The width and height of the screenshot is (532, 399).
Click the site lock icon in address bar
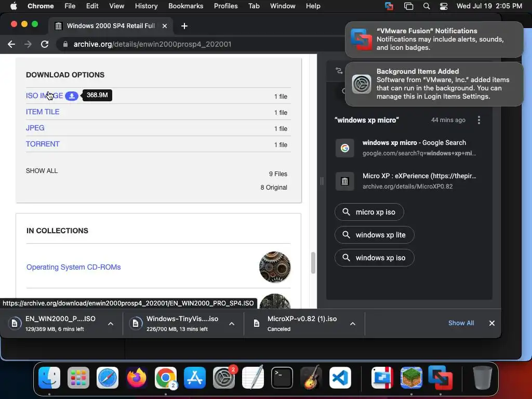tap(65, 44)
